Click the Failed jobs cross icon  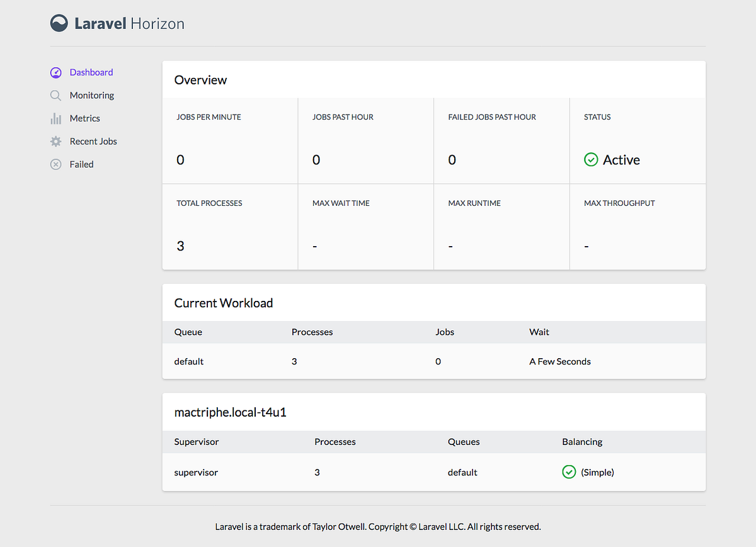56,164
